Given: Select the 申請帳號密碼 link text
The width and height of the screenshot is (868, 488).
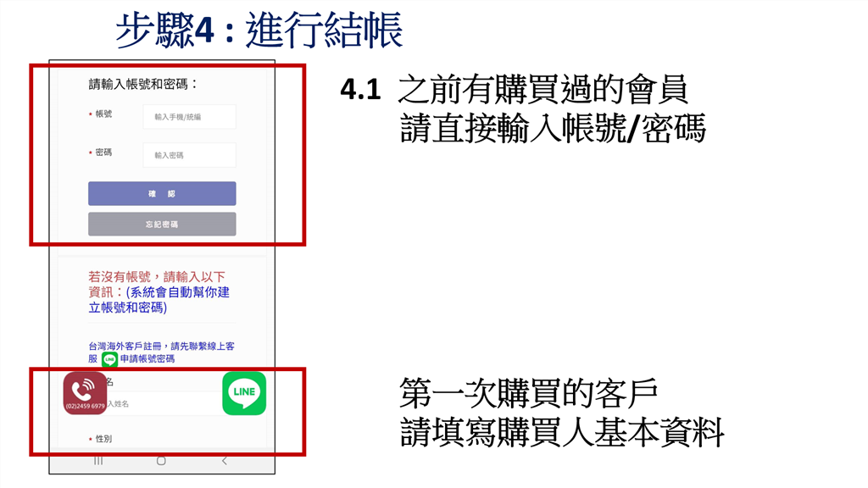Looking at the screenshot, I should (x=147, y=359).
